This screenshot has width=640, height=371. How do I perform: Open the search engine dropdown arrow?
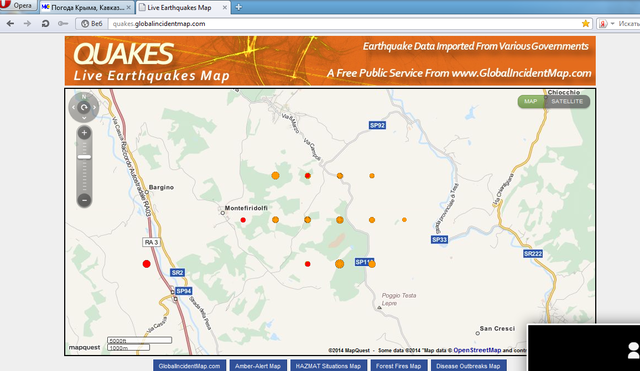coord(612,24)
